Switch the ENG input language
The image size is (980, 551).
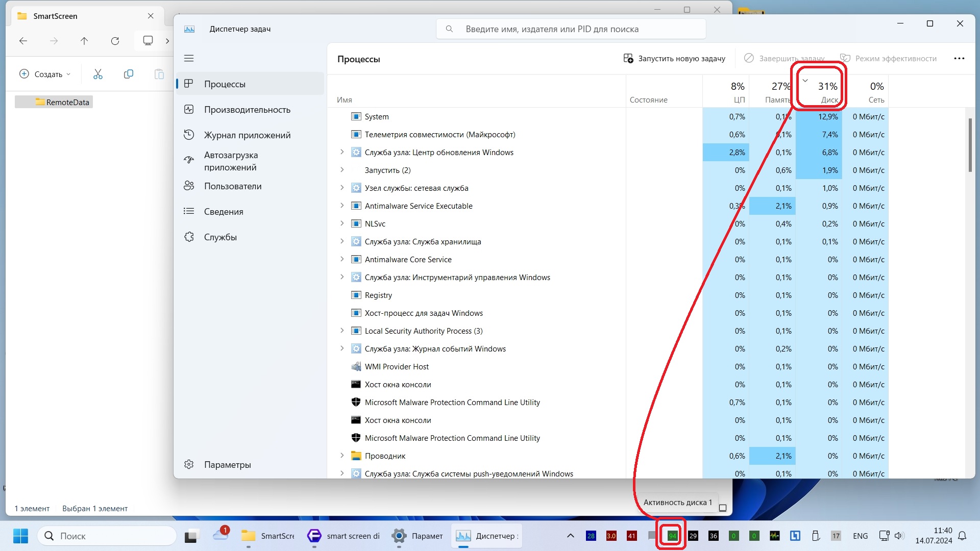pos(860,536)
